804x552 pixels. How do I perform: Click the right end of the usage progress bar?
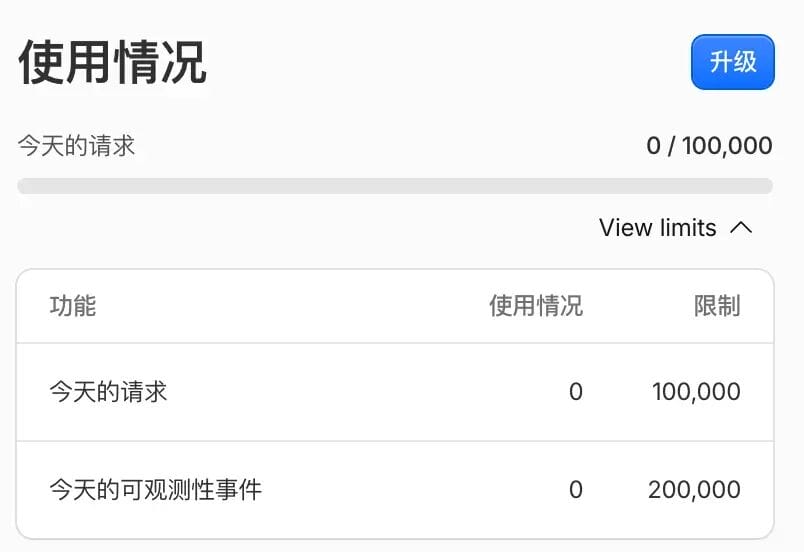pos(765,186)
